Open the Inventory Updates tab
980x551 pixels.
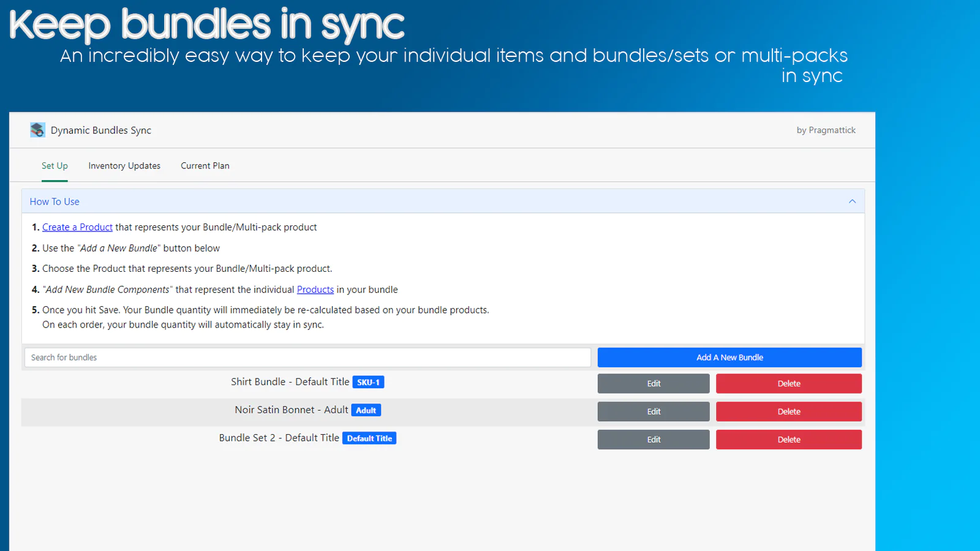coord(124,166)
